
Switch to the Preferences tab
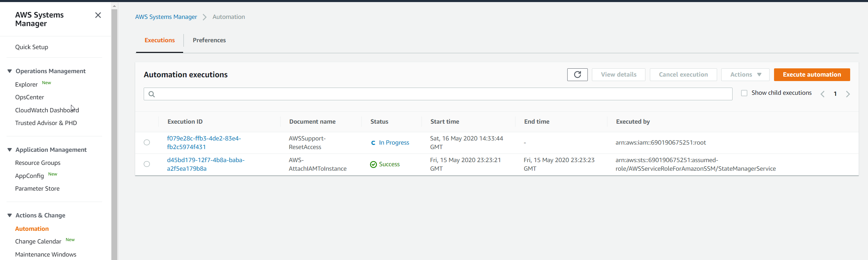(209, 40)
